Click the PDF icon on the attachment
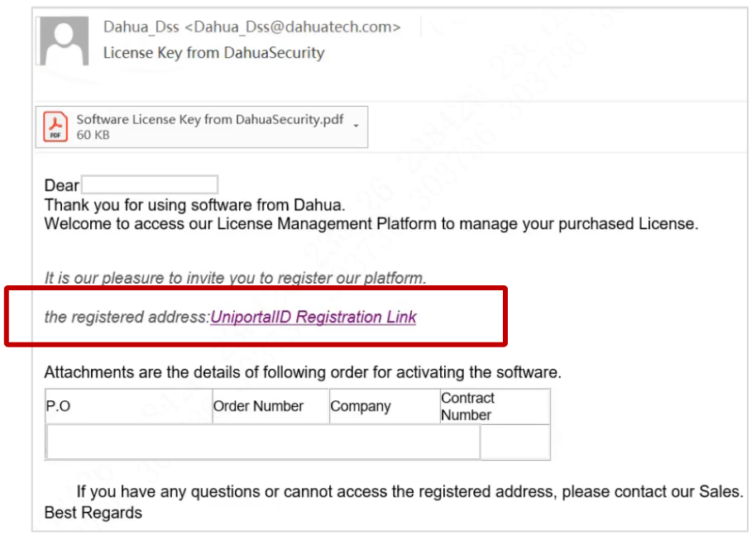Screen dimensions: 756x540 click(56, 127)
